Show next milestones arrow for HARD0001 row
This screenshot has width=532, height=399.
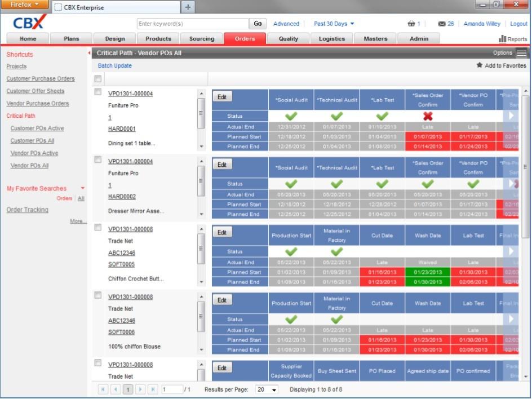click(511, 116)
